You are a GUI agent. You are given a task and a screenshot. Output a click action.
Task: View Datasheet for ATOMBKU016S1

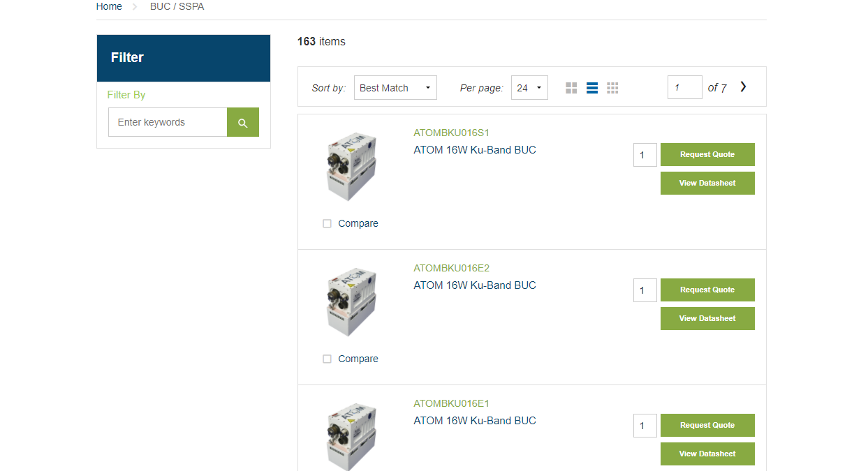tap(707, 183)
